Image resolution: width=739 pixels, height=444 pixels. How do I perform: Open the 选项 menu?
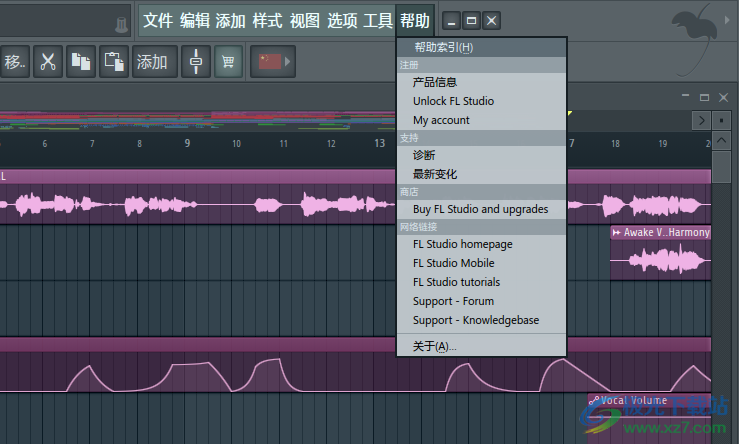[x=342, y=21]
